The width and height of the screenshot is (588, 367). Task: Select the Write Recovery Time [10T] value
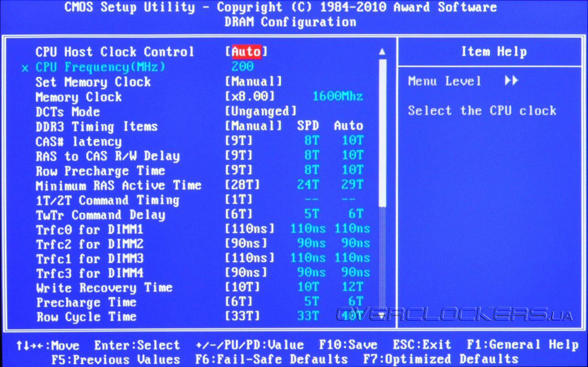click(243, 288)
